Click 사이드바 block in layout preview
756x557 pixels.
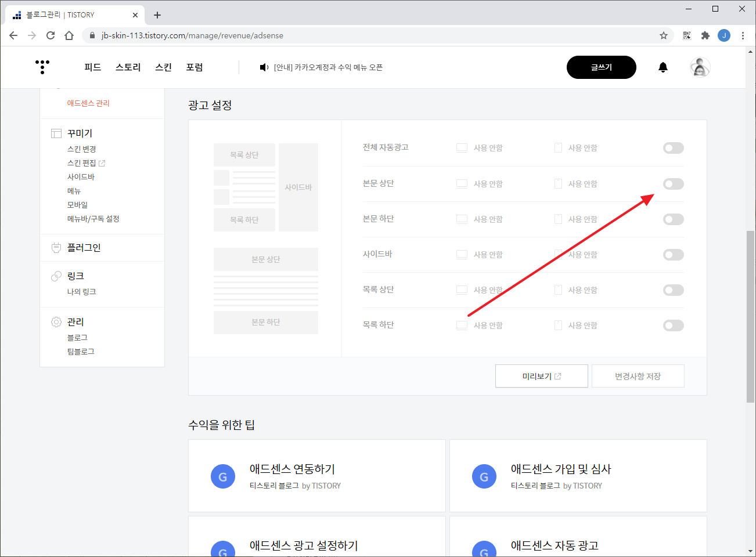coord(298,187)
